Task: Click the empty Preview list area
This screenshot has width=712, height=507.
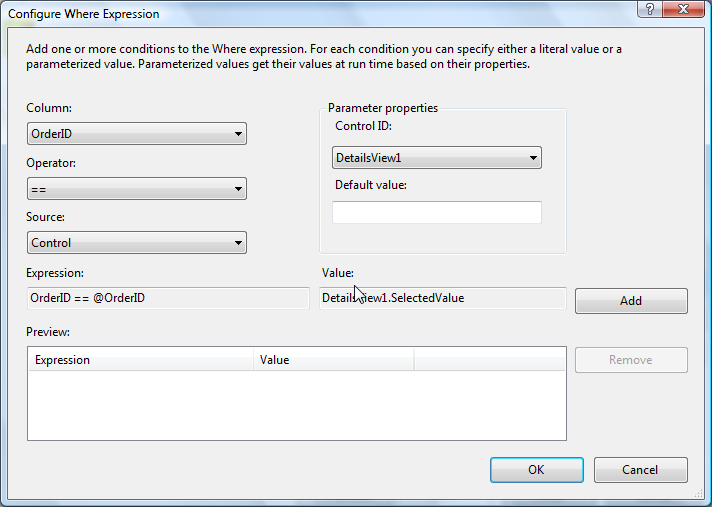Action: point(296,405)
